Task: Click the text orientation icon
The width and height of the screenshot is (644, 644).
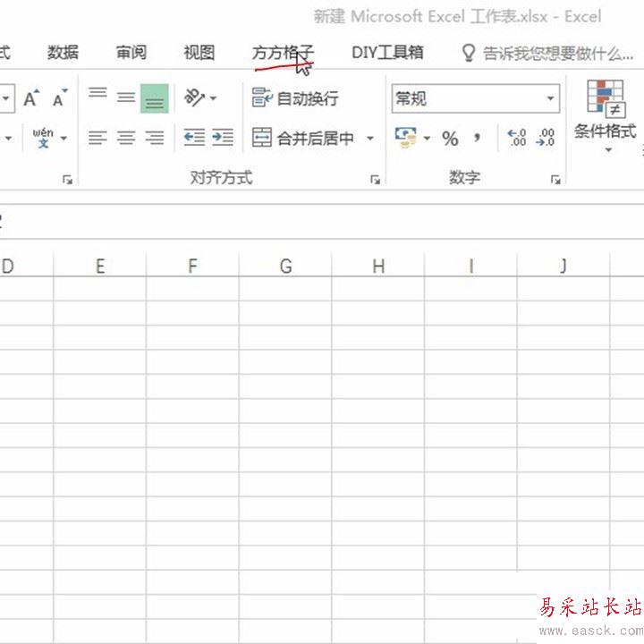Action: 194,97
